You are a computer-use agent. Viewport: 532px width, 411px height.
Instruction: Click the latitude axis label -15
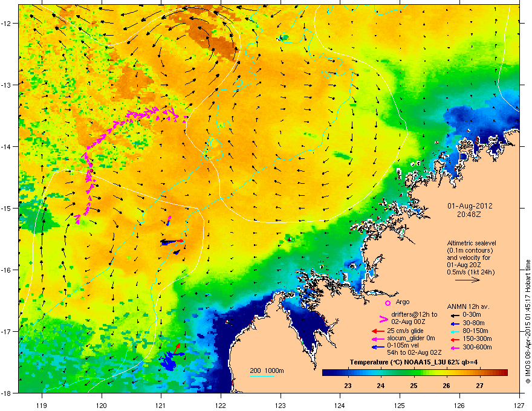(6, 208)
